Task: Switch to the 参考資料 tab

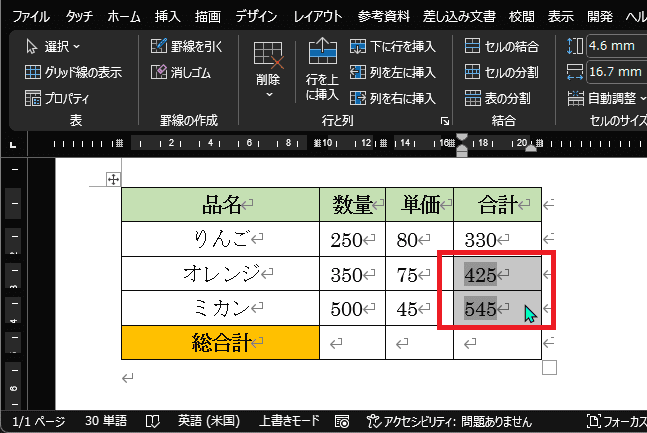Action: (x=383, y=17)
